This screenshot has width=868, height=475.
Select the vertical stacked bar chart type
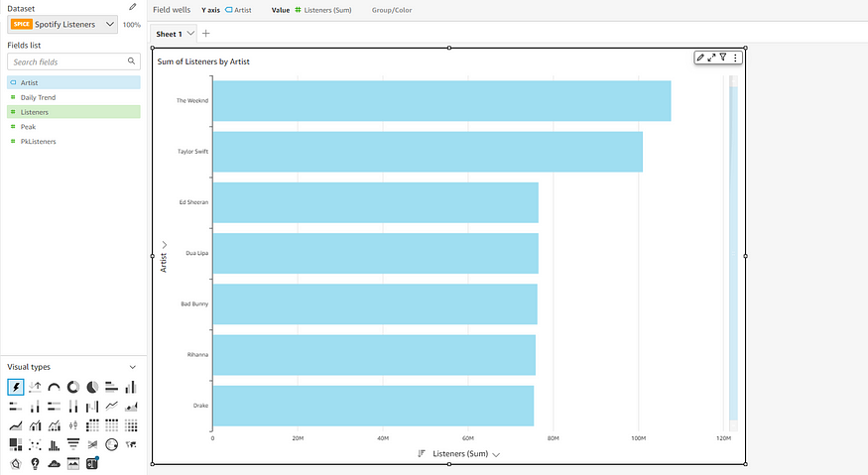[x=35, y=407]
